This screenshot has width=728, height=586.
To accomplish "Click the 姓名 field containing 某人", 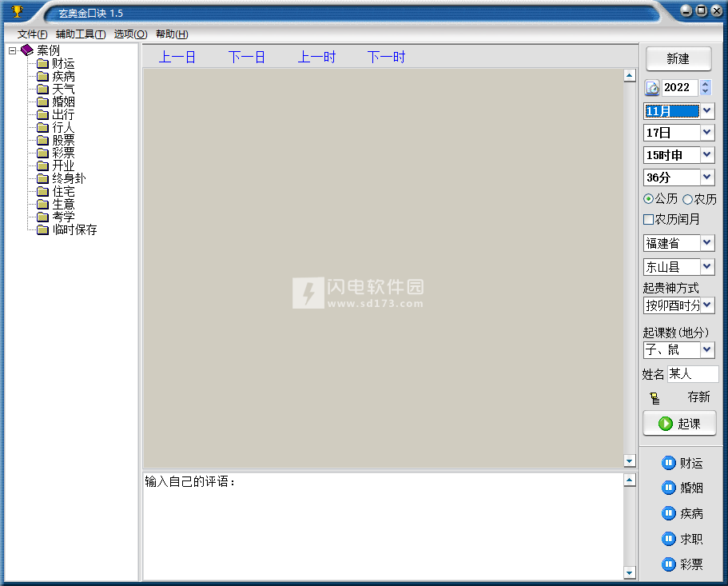I will point(692,374).
